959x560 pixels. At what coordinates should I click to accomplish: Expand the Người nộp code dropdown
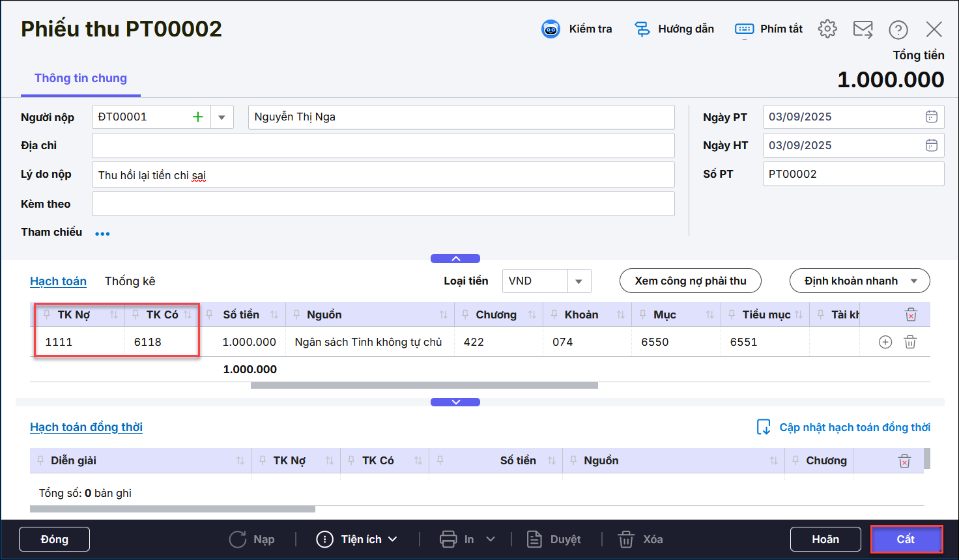[222, 117]
